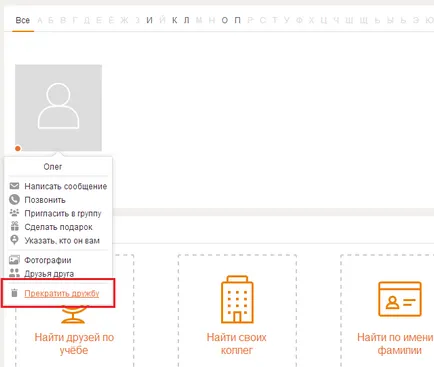Click the phone call icon

tap(14, 200)
